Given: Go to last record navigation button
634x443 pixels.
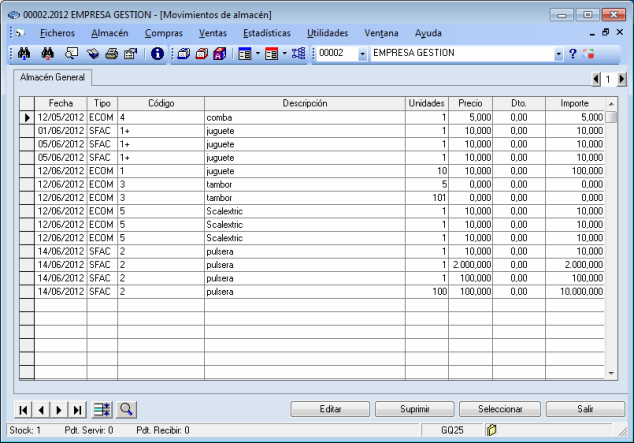Looking at the screenshot, I should 77,409.
